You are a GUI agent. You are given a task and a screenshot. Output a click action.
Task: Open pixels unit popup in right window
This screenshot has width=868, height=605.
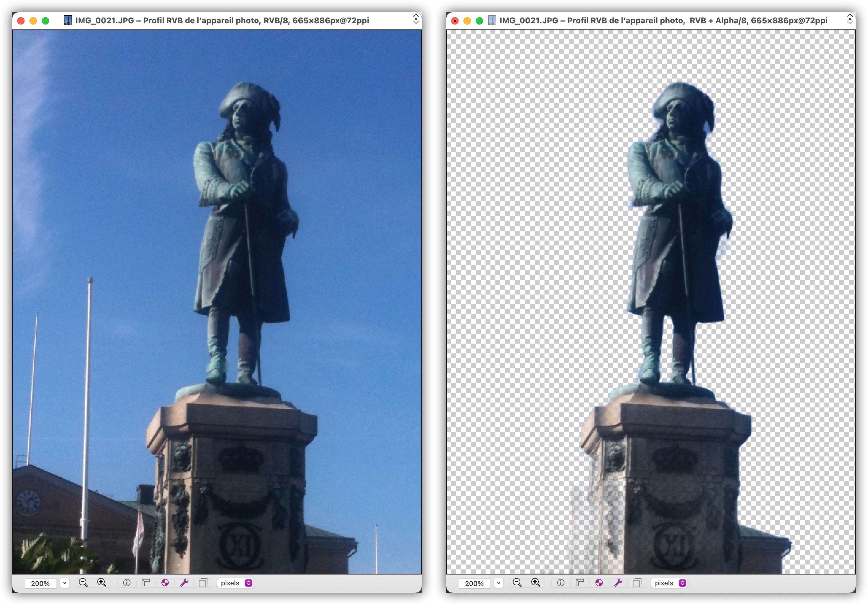click(669, 583)
